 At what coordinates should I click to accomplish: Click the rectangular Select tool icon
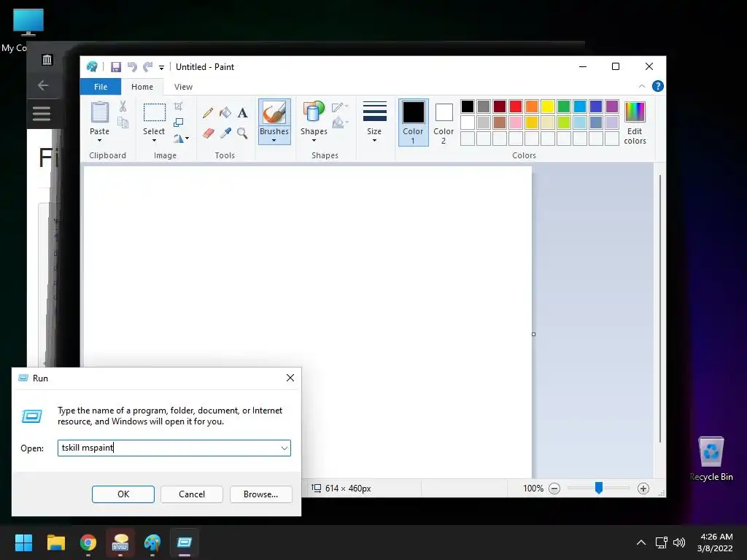click(155, 113)
